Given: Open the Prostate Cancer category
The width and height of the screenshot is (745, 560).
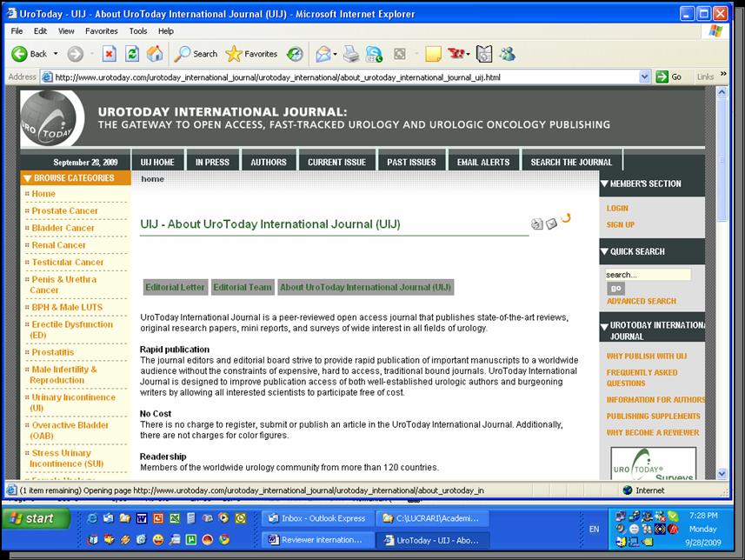Looking at the screenshot, I should coord(64,210).
